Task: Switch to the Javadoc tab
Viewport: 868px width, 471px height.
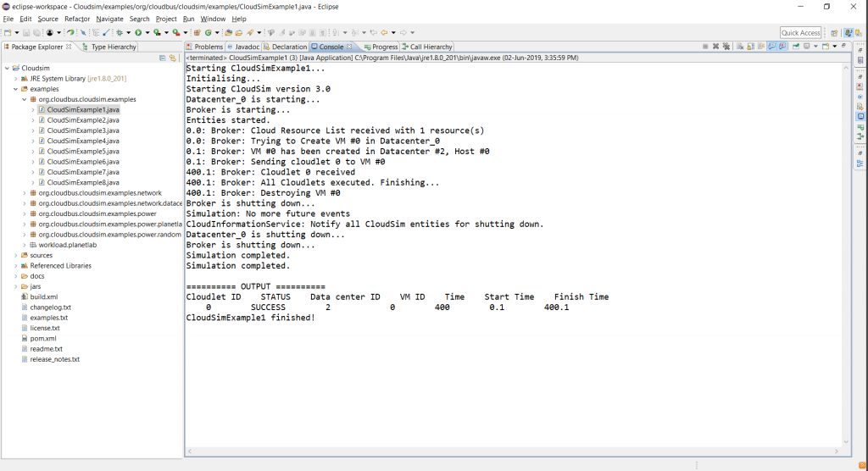Action: 243,47
